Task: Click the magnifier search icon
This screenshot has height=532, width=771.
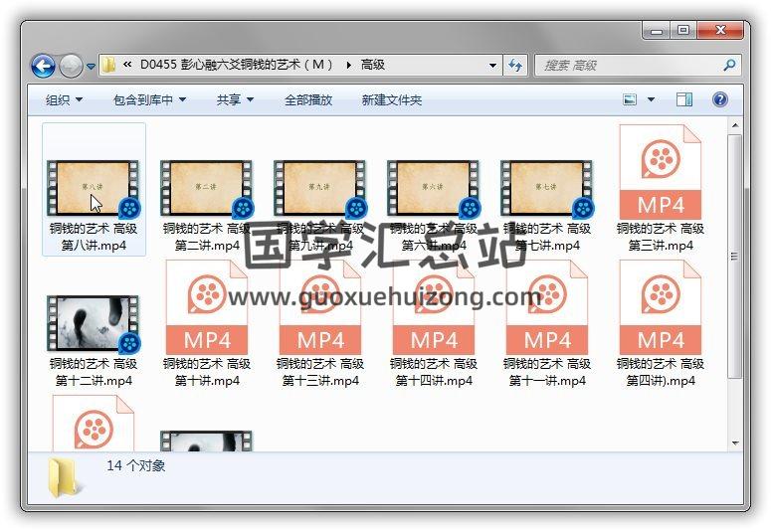Action: point(729,65)
